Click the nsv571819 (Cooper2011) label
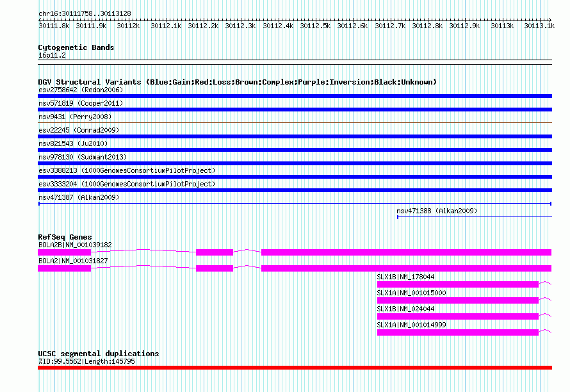 (81, 103)
